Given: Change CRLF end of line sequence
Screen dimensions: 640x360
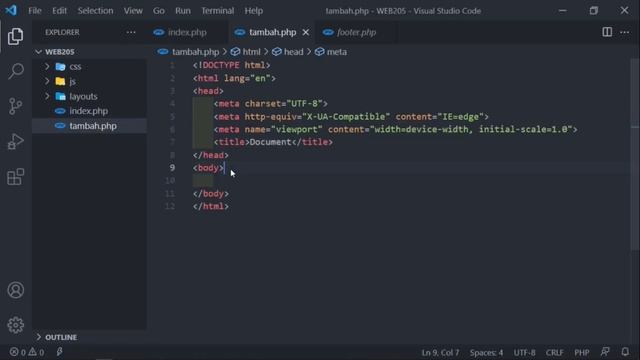Looking at the screenshot, I should (x=554, y=352).
